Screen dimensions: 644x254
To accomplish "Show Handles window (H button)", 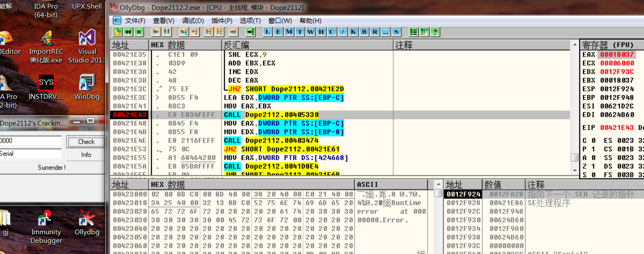I will 321,32.
